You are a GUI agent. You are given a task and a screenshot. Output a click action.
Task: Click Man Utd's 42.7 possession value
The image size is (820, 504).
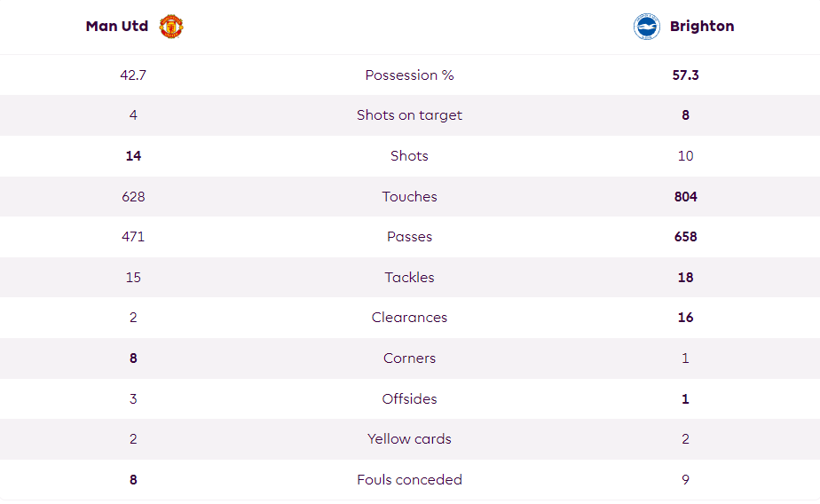[x=133, y=75]
